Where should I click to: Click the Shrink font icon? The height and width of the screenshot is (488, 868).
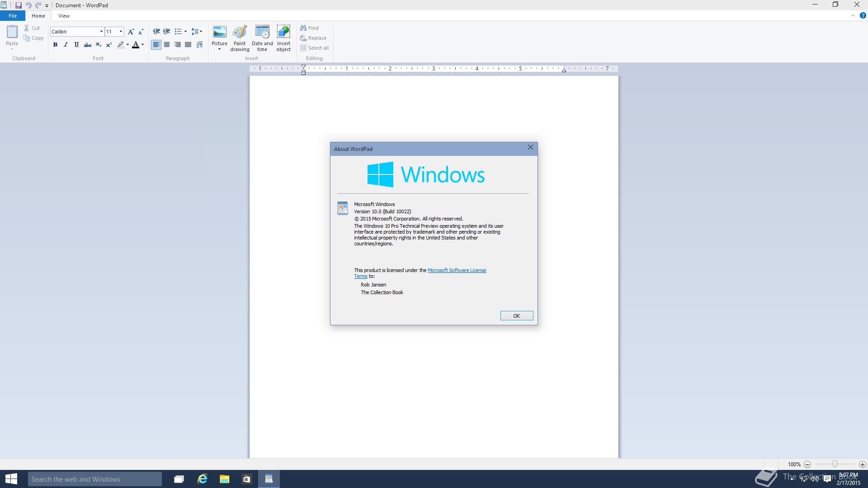[141, 32]
